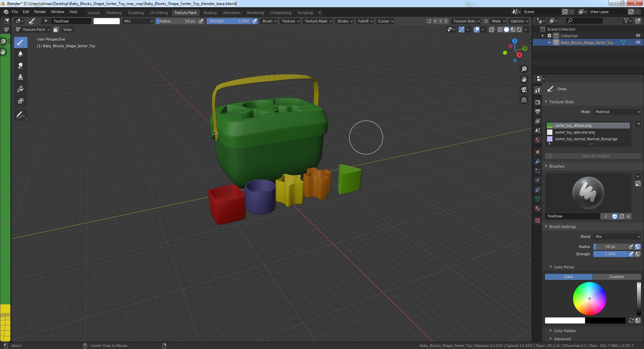Select the Clone stamp tool
This screenshot has width=644, height=349.
click(x=20, y=77)
